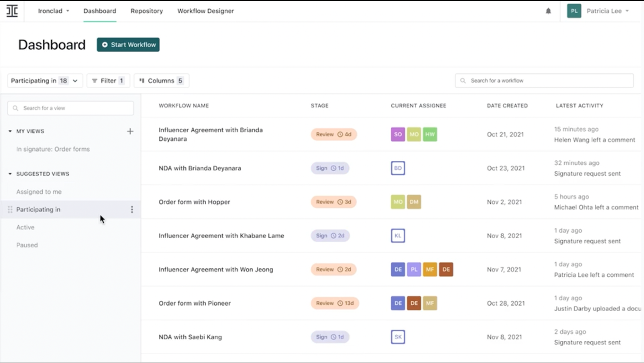Open the Patricia Lee account dropdown
Image resolution: width=644 pixels, height=363 pixels.
pyautogui.click(x=608, y=11)
